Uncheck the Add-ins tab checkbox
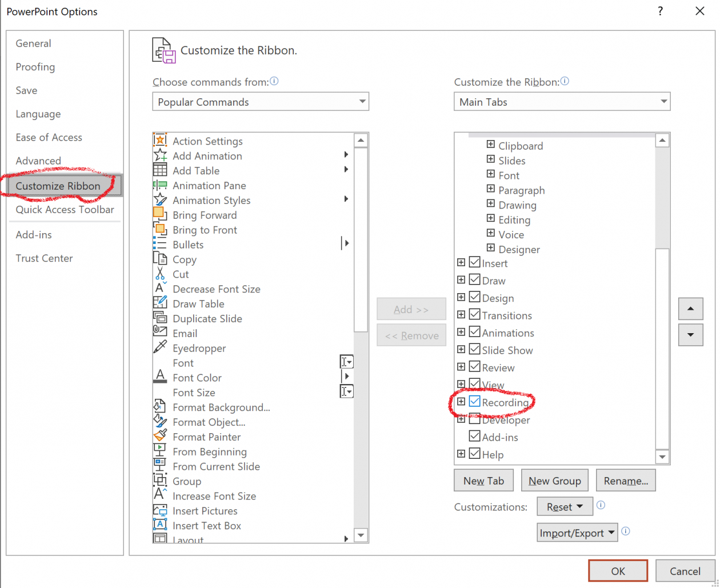The width and height of the screenshot is (720, 588). 474,437
